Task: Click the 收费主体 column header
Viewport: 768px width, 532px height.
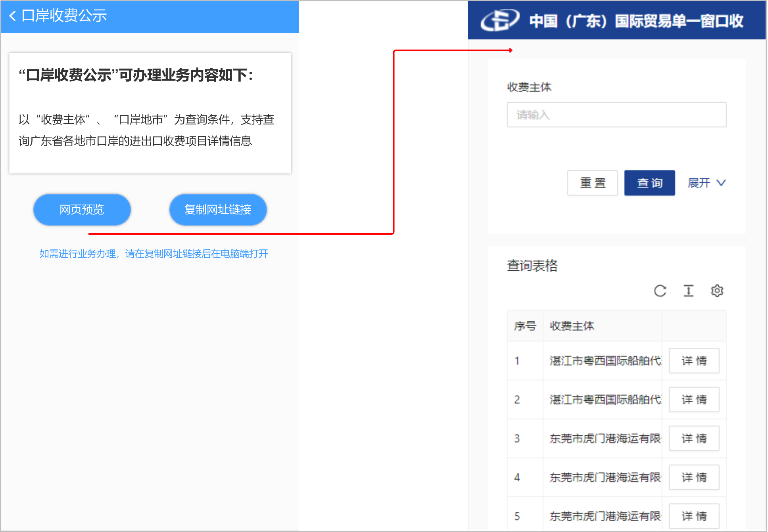Action: click(x=572, y=326)
